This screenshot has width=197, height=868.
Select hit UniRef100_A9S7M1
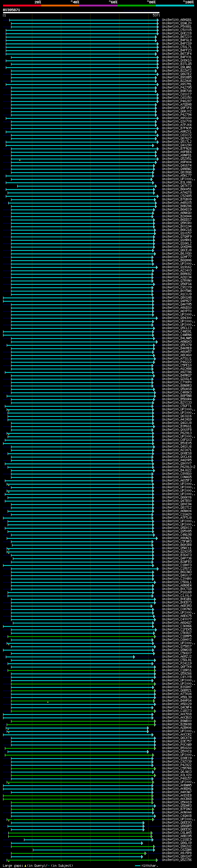pos(177,84)
